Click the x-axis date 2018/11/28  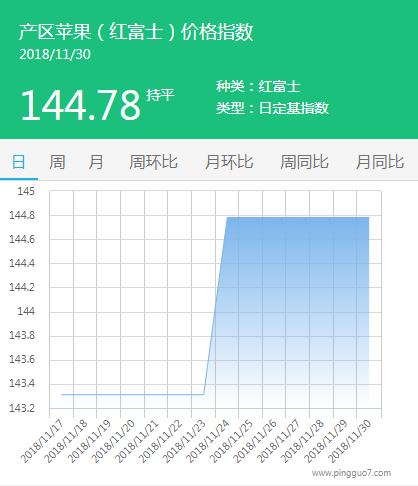pos(302,441)
